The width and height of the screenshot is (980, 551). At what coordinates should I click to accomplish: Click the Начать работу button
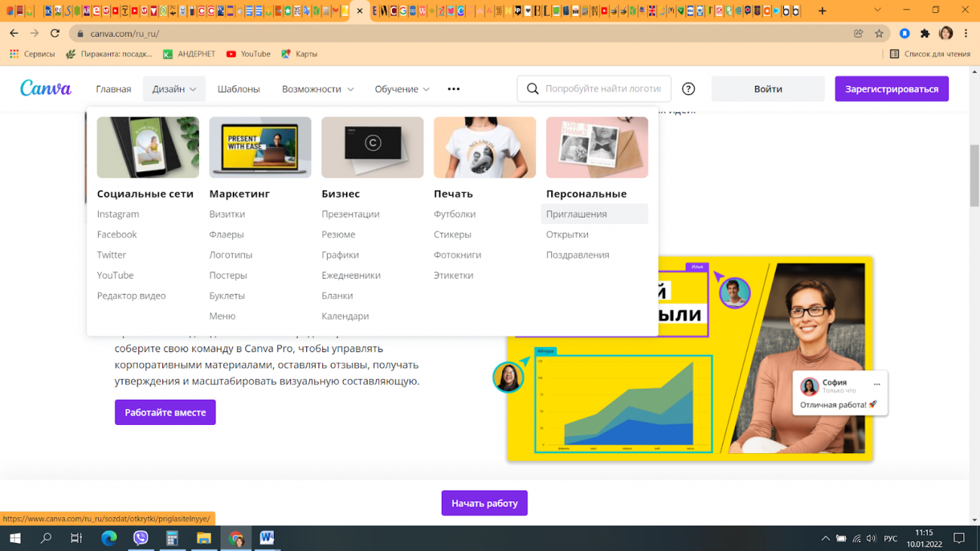click(x=484, y=503)
